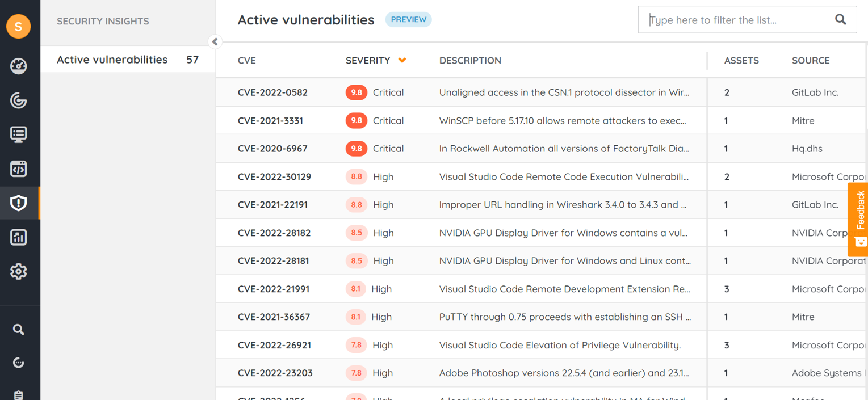The height and width of the screenshot is (400, 868).
Task: Open the settings gear icon in sidebar
Action: [19, 271]
